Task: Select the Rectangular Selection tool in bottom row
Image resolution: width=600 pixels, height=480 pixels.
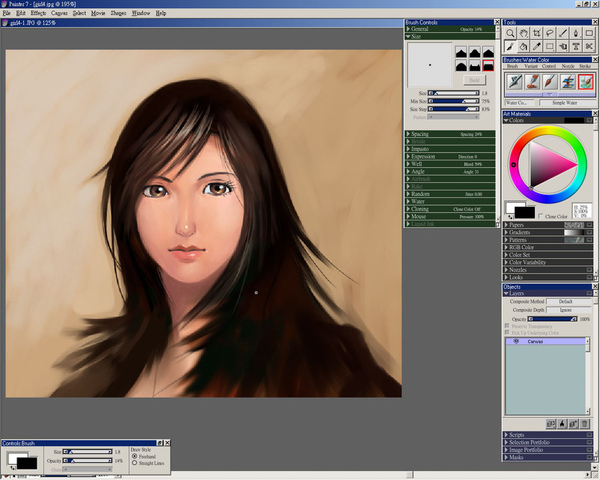Action: (x=549, y=47)
